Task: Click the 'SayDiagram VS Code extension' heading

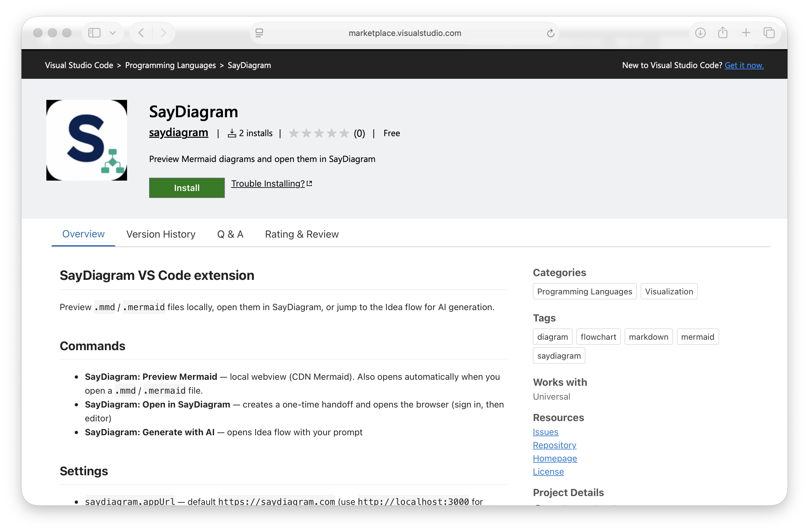Action: 157,275
